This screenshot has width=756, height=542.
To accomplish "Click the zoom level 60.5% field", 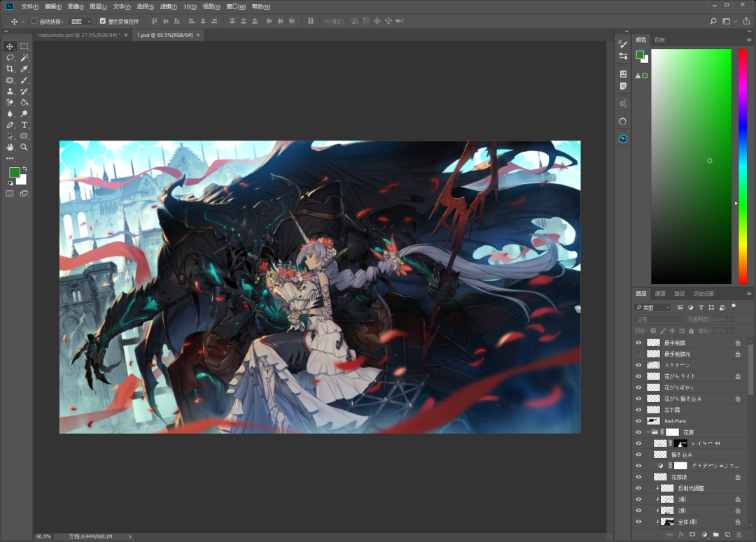I will (x=43, y=536).
